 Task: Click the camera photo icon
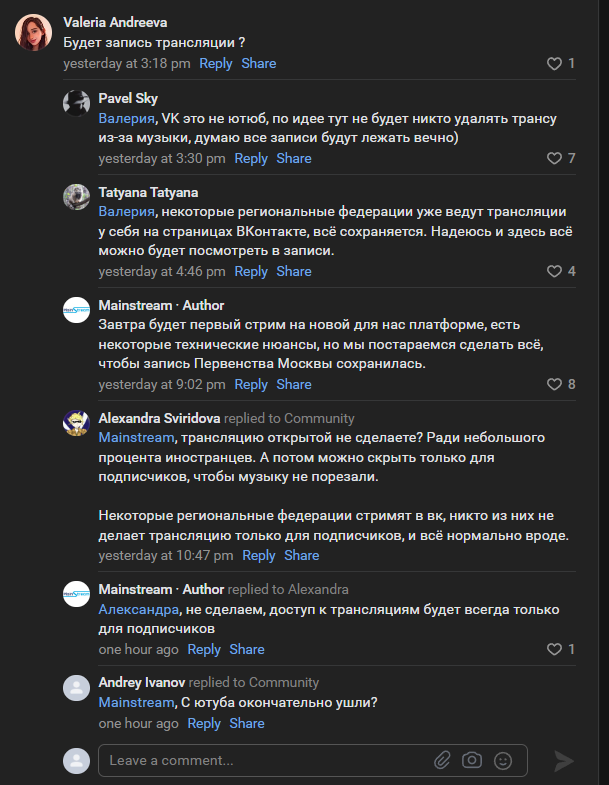tap(472, 761)
